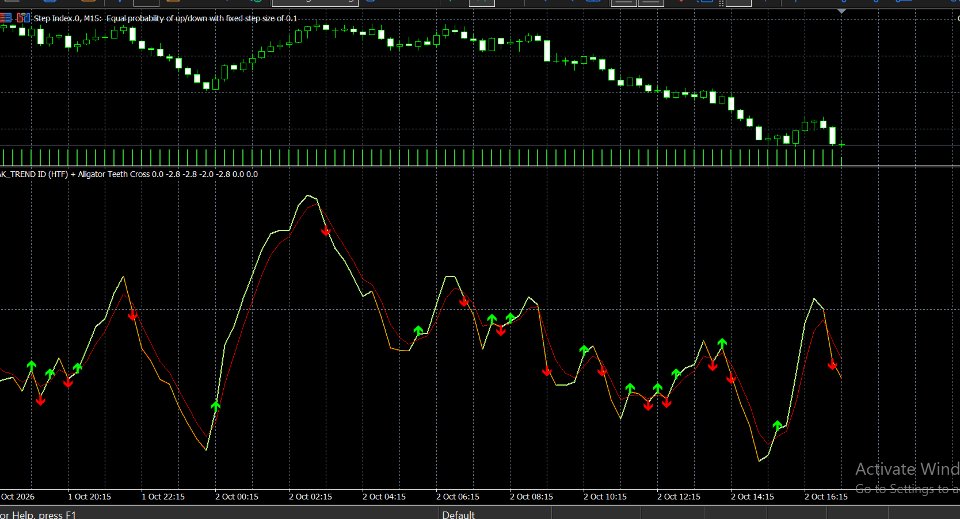Click the 2 Oct 02:15 time label
This screenshot has height=519, width=960.
click(x=310, y=497)
